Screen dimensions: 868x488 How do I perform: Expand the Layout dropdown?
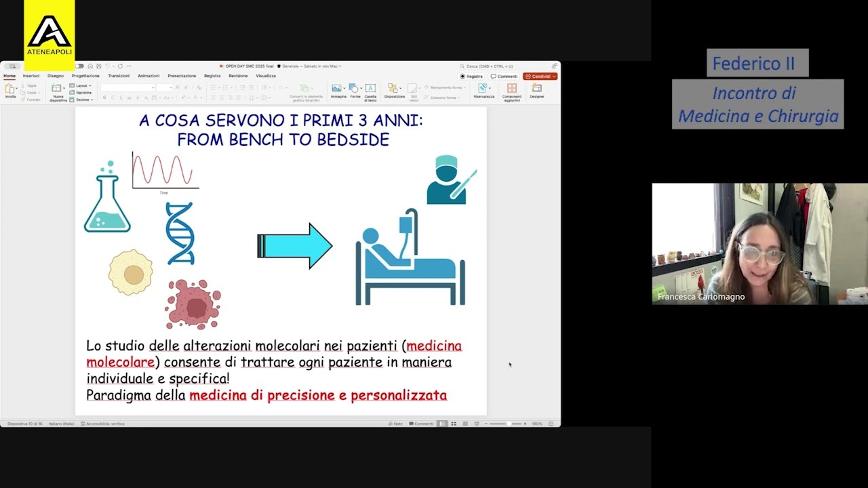point(81,86)
